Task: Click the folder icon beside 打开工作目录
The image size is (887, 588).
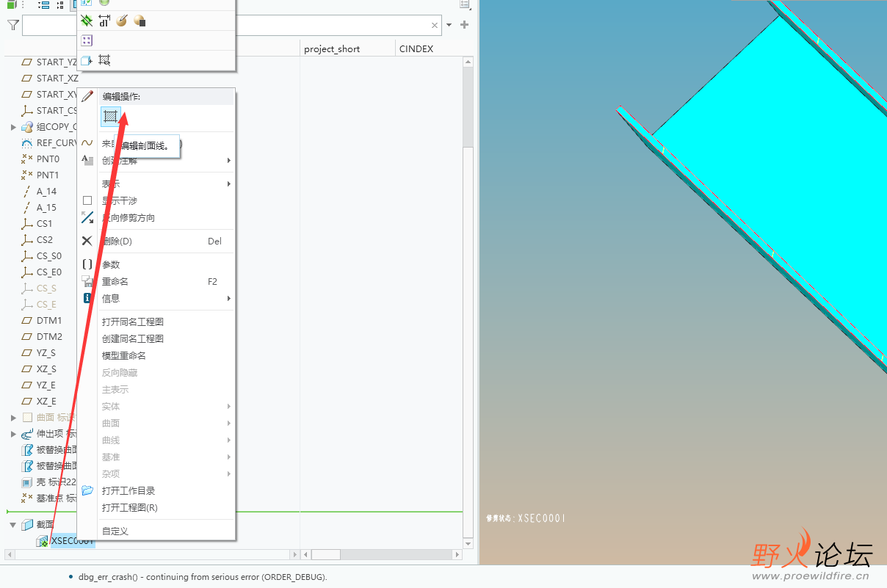Action: click(87, 490)
